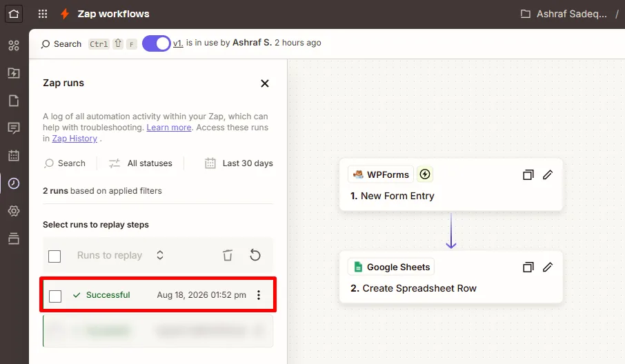Open the Learn more link
This screenshot has width=625, height=364.
[x=169, y=128]
